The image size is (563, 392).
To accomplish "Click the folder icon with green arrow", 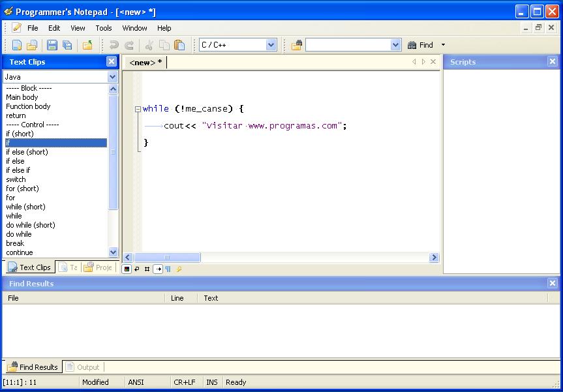I will coord(87,45).
